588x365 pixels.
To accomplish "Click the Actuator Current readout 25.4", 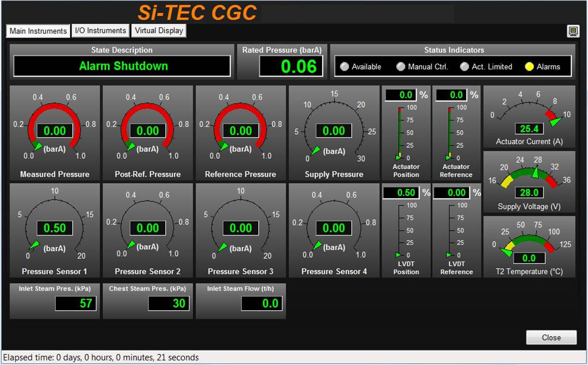I will tap(529, 128).
